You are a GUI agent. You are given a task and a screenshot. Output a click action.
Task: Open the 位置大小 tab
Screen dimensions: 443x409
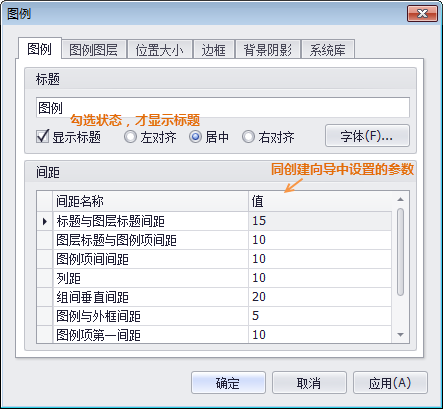[x=160, y=50]
